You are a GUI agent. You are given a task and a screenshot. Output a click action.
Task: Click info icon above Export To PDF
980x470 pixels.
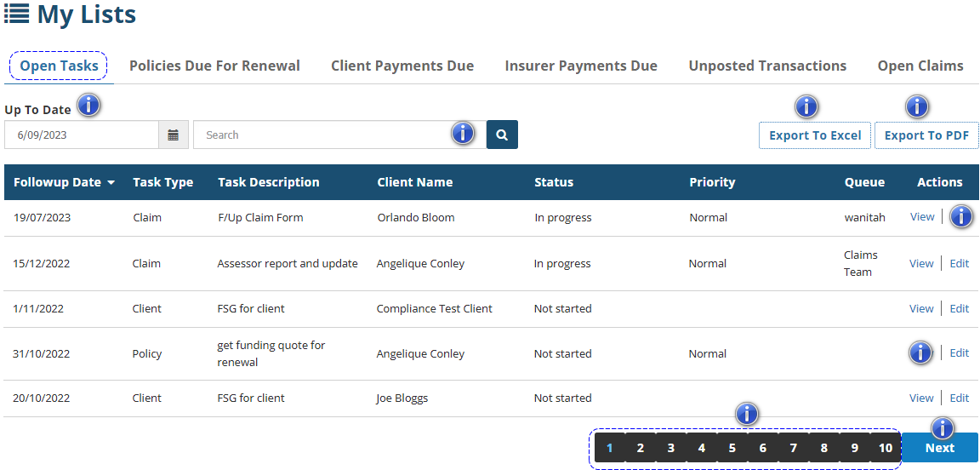(x=917, y=106)
